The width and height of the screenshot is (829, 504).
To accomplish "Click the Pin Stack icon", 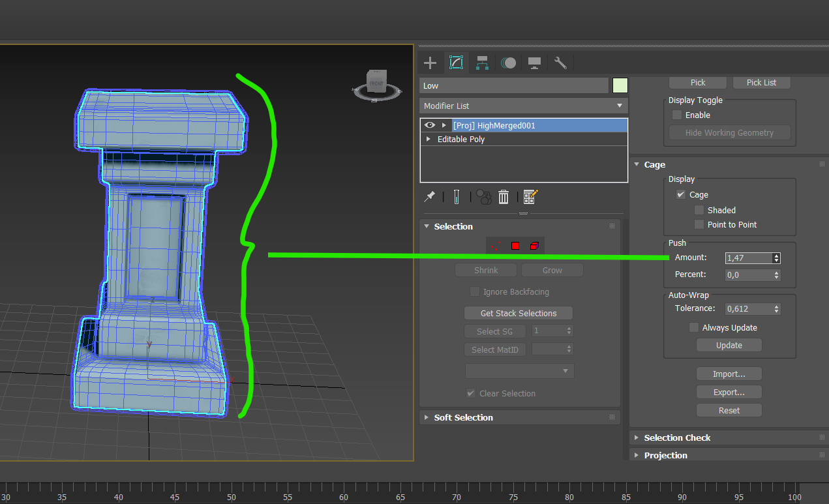I will (430, 196).
